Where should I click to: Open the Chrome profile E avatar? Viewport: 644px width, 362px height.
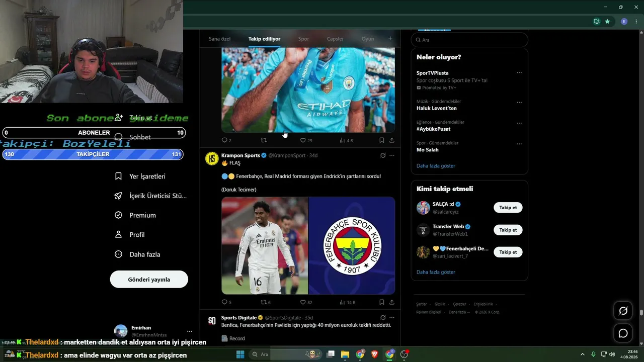(x=624, y=22)
